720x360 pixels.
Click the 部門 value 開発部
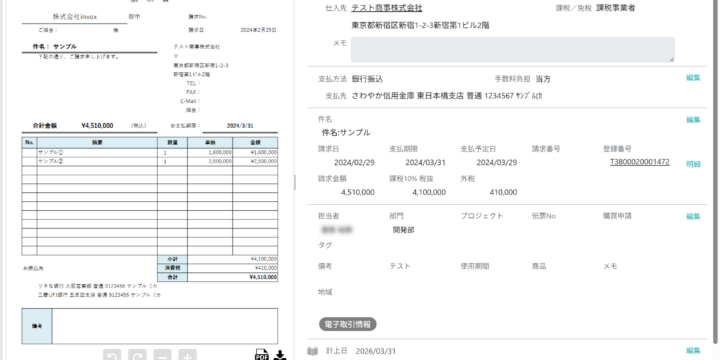403,230
